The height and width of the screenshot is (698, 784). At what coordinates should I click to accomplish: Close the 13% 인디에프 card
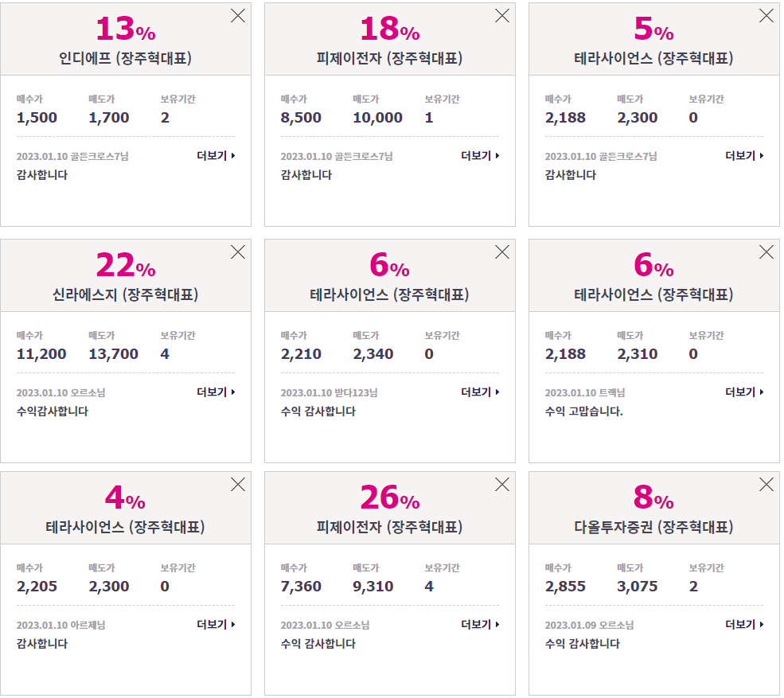coord(238,15)
